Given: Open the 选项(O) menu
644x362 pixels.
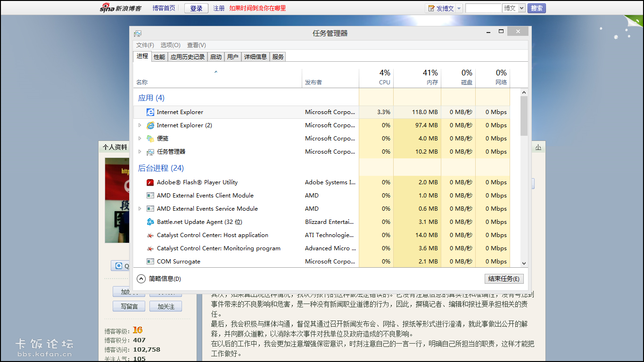Looking at the screenshot, I should pos(171,45).
